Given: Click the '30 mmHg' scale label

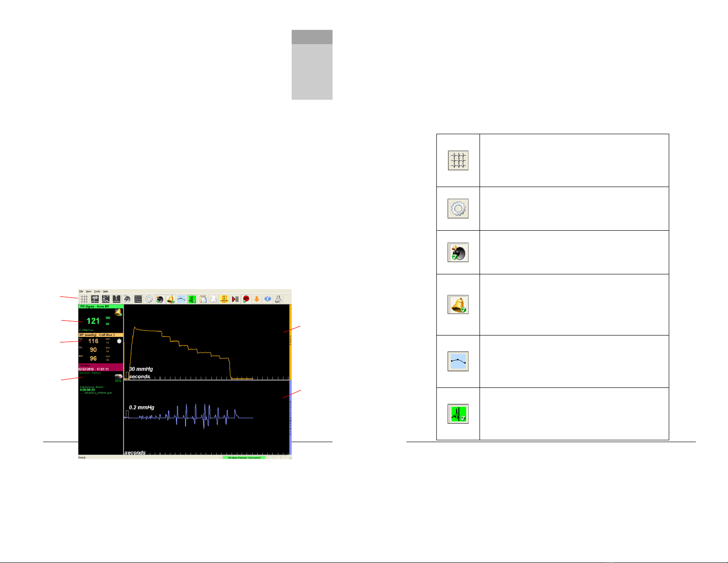Looking at the screenshot, I should [x=141, y=369].
